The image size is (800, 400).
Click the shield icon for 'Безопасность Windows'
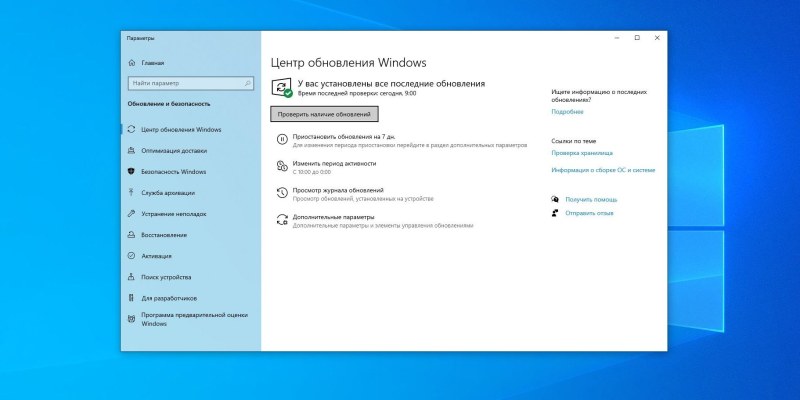132,171
